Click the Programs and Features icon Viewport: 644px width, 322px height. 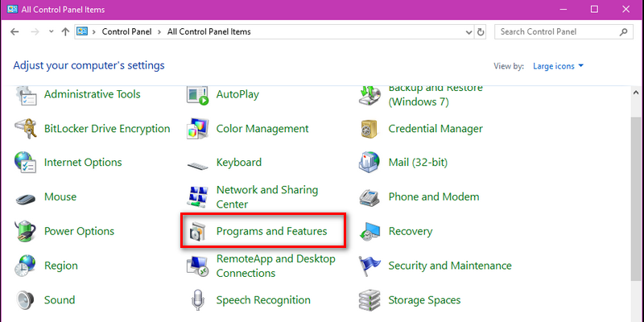[196, 231]
